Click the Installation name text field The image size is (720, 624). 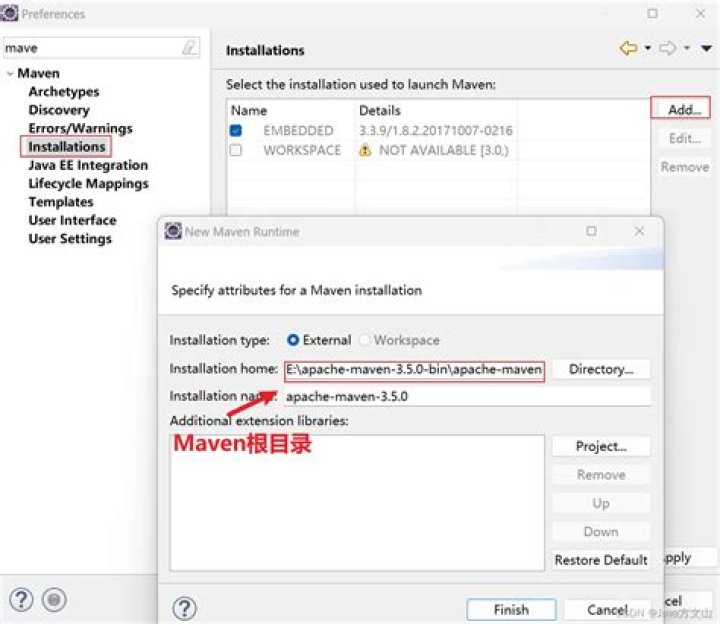(x=465, y=396)
